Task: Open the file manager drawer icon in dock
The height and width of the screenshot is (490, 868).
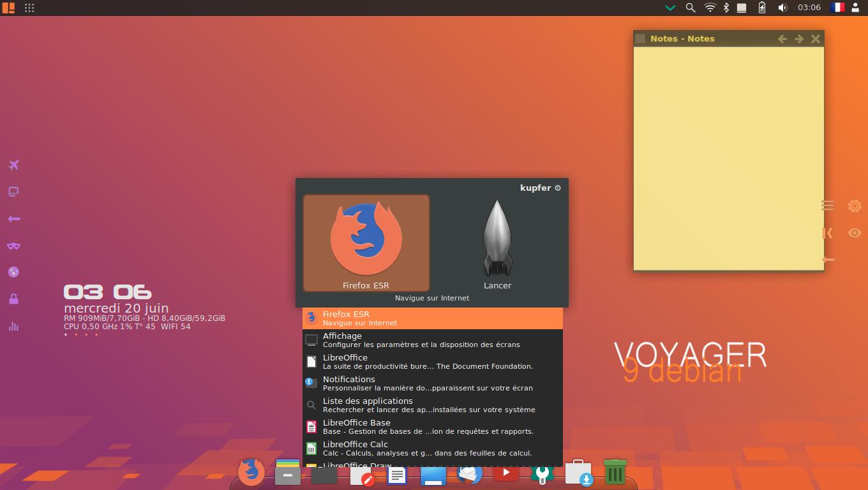Action: (x=288, y=473)
